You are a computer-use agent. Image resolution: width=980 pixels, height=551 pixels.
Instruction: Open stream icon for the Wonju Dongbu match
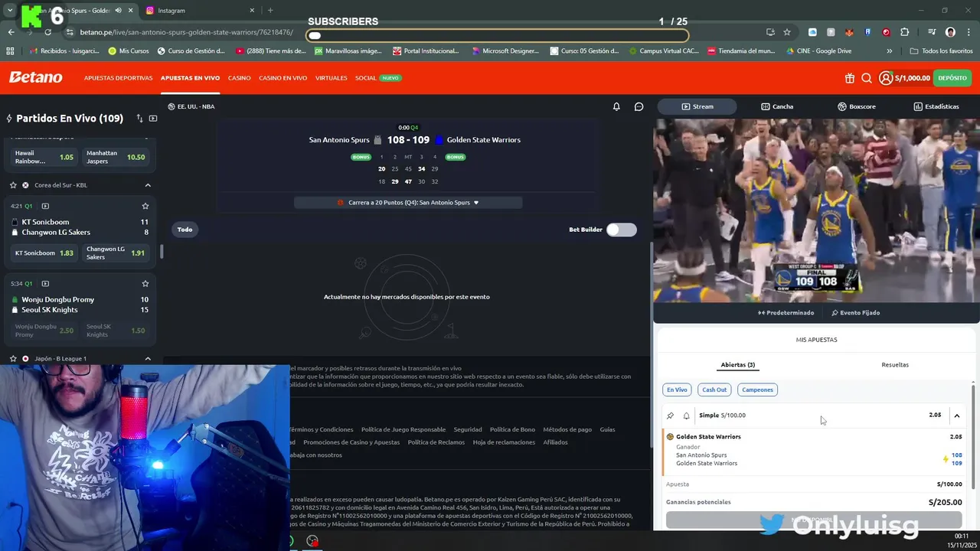45,283
